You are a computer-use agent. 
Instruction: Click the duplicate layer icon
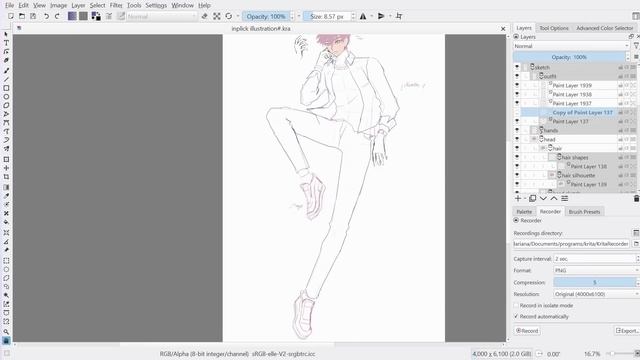click(x=532, y=198)
